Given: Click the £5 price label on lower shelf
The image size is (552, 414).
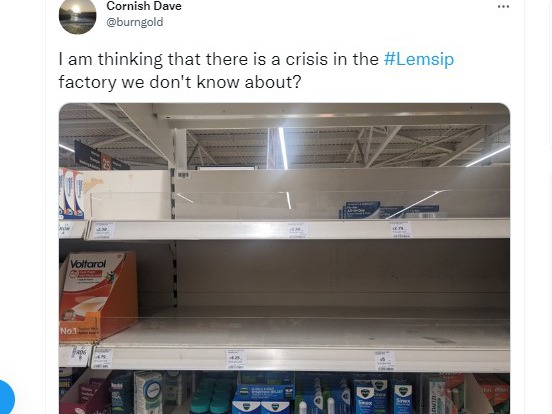Looking at the screenshot, I should [384, 360].
